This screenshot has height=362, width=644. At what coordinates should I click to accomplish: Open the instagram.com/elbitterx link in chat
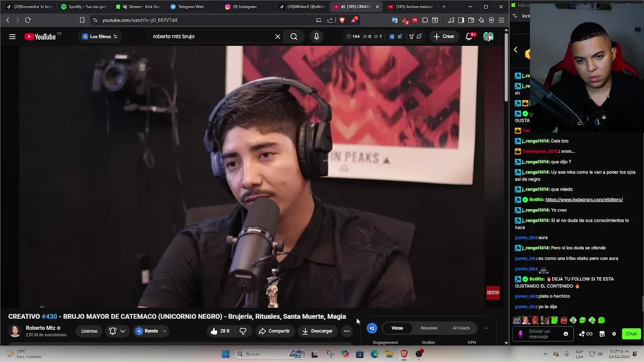(584, 200)
